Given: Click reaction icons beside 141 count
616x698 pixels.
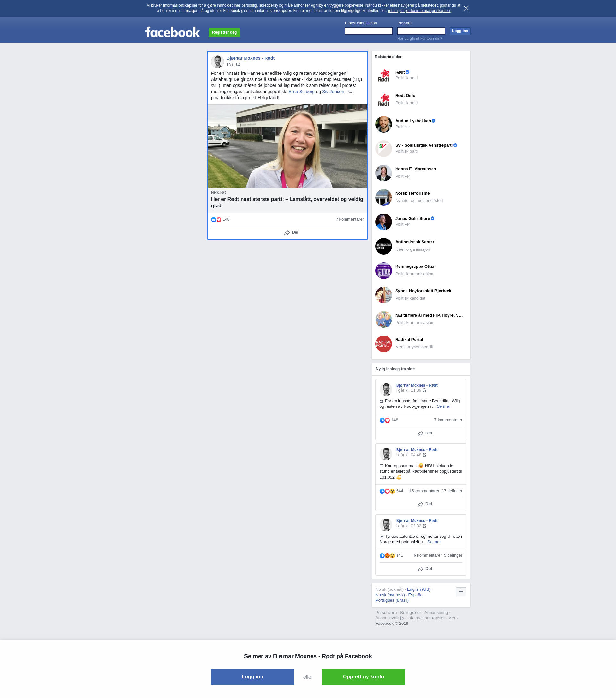Looking at the screenshot, I should coord(387,555).
